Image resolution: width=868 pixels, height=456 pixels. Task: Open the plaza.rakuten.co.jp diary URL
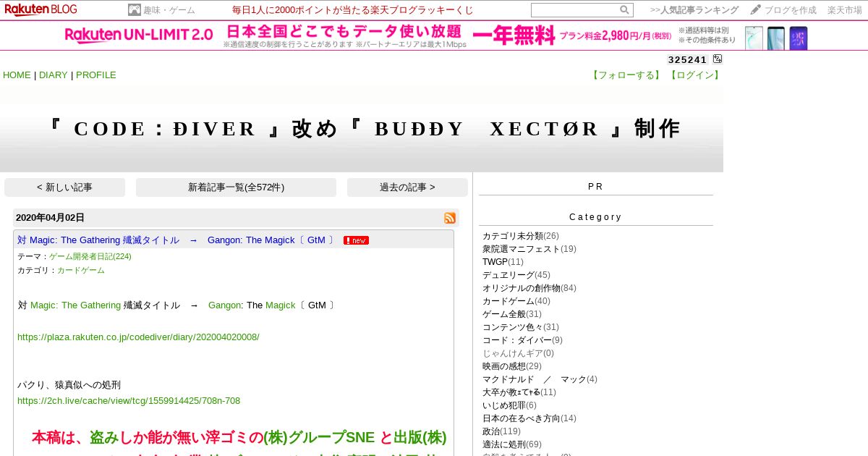(x=138, y=337)
